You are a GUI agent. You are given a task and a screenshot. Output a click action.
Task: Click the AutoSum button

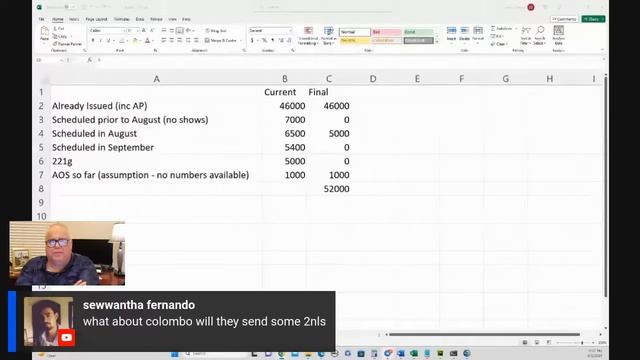pos(502,29)
